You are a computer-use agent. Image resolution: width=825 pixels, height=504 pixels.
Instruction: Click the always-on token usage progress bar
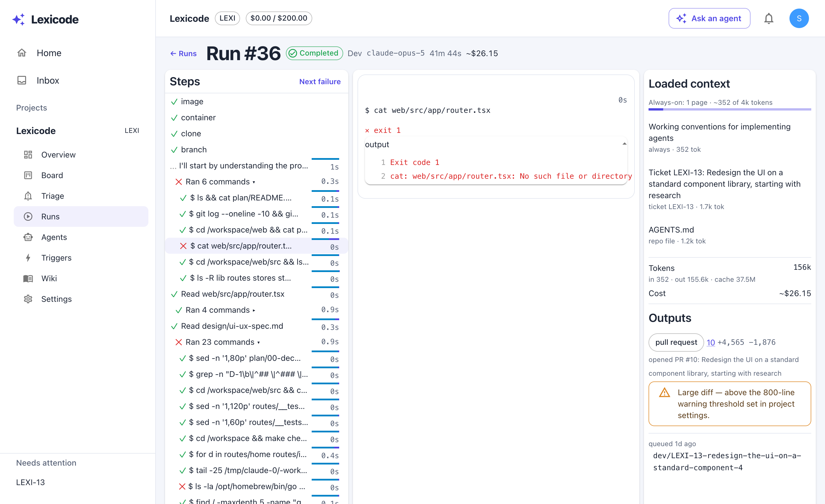[730, 109]
